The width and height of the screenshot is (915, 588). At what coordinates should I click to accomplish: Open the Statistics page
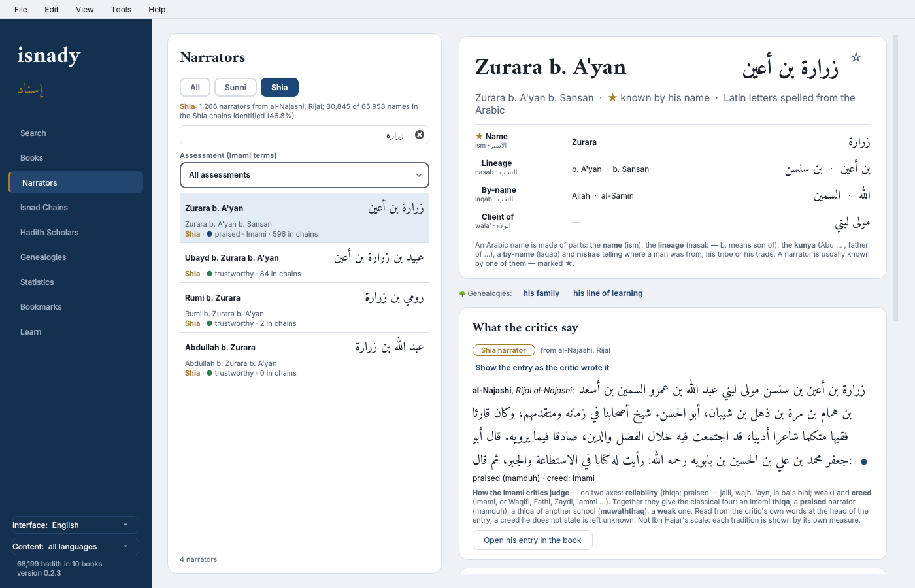[76, 282]
